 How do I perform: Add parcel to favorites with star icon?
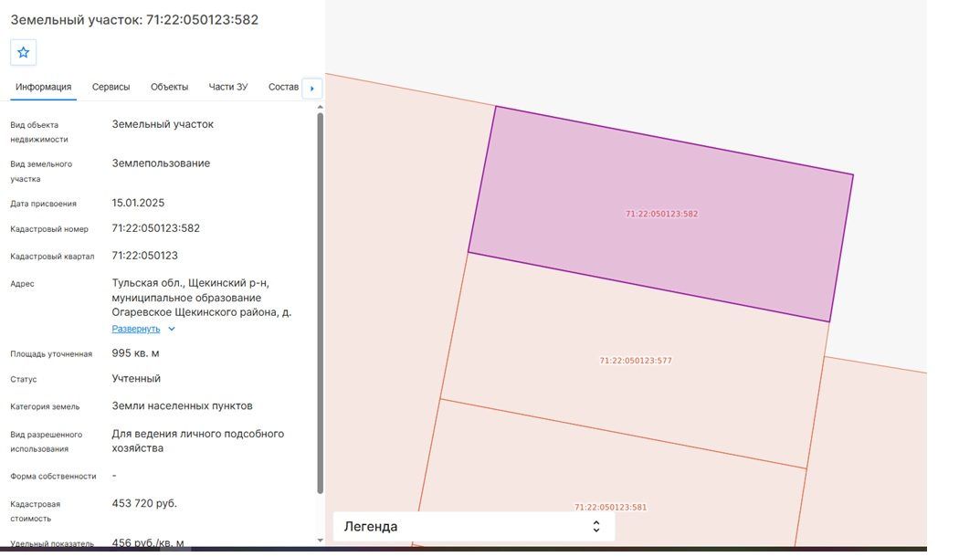point(23,53)
